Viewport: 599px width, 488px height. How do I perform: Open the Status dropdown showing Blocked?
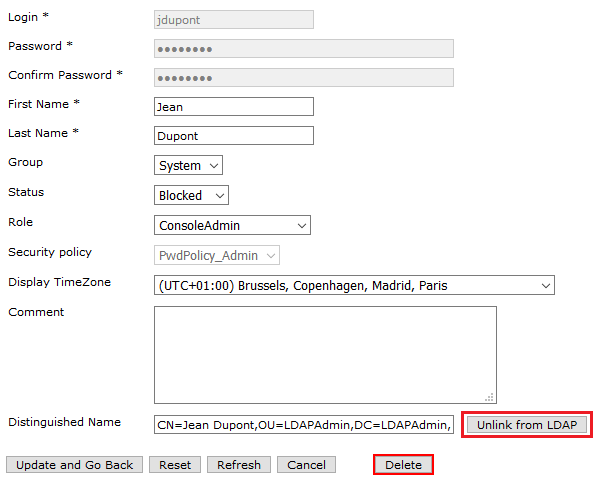[191, 195]
